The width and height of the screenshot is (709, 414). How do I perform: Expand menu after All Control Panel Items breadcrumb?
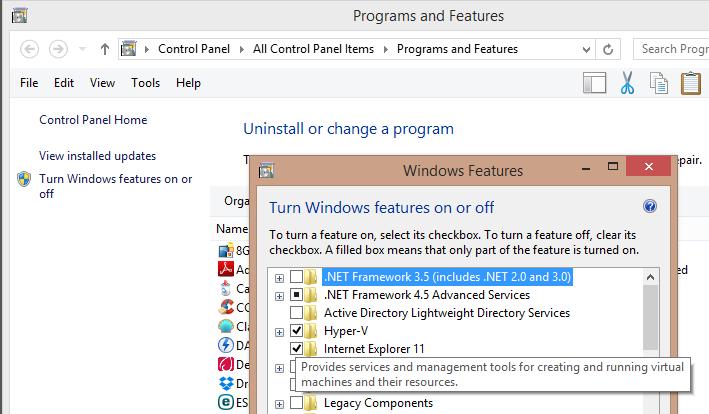(x=386, y=49)
